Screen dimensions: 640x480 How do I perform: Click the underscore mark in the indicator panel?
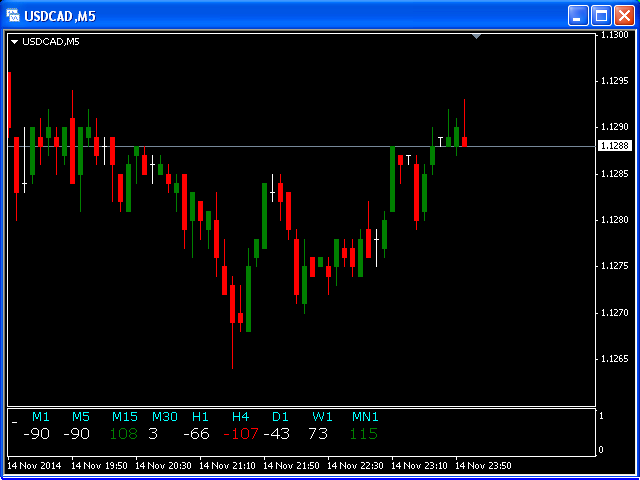coord(14,423)
